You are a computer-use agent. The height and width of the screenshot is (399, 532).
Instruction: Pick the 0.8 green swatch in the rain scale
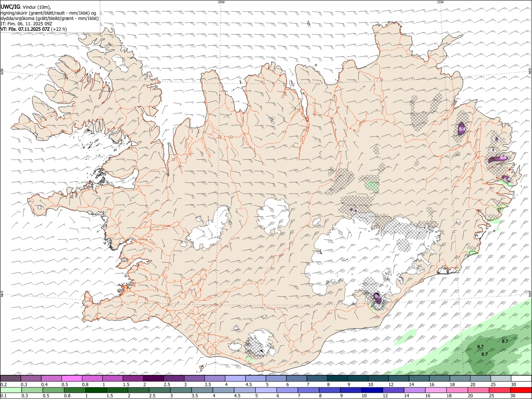click(74, 390)
